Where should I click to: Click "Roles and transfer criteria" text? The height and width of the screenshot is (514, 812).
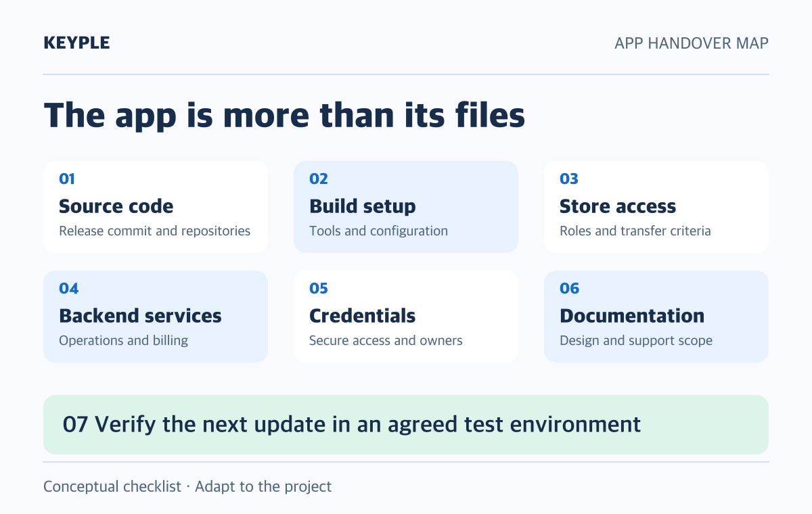[x=635, y=231]
